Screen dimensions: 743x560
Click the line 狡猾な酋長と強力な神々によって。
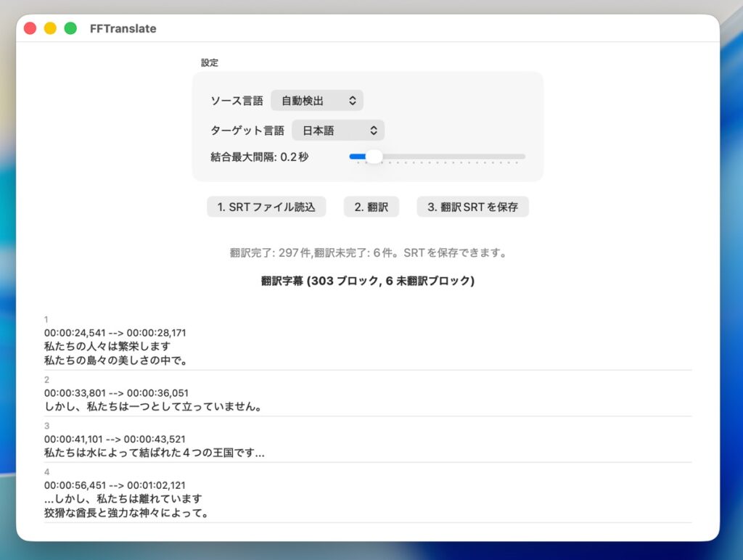[x=127, y=513]
